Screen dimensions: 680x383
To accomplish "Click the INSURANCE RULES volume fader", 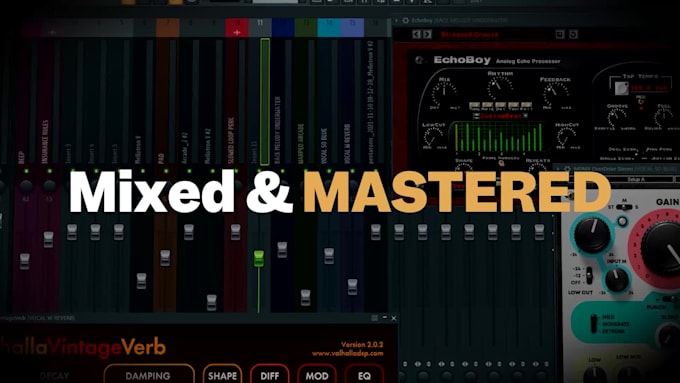I will 48,239.
